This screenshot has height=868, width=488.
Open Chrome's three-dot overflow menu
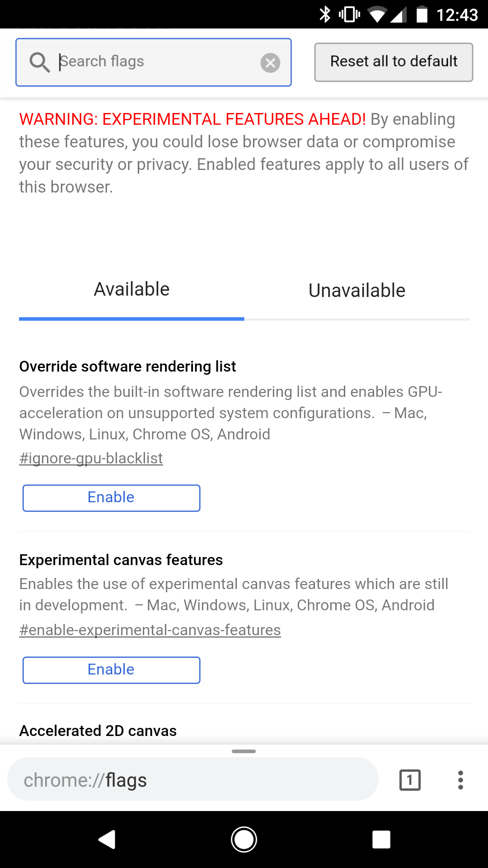tap(460, 780)
